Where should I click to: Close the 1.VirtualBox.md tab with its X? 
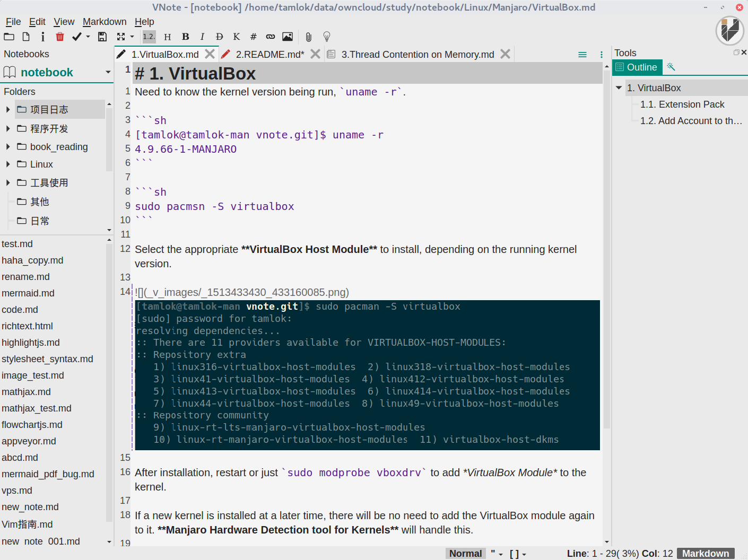[210, 54]
